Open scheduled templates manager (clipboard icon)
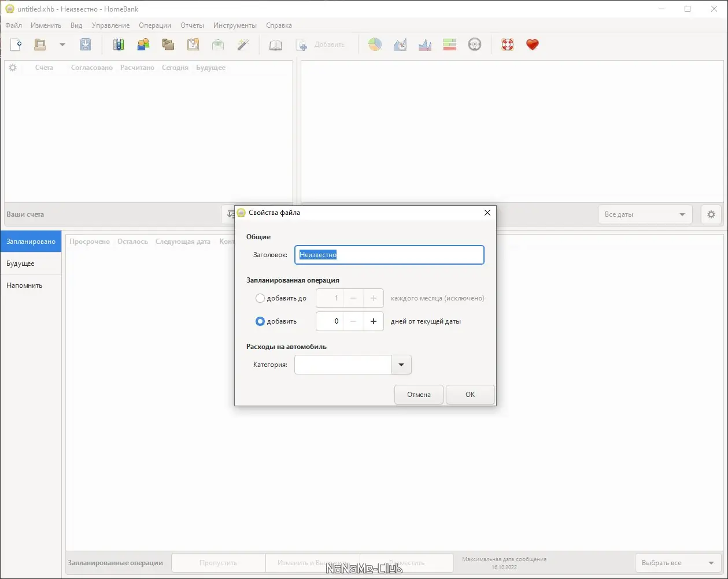This screenshot has width=728, height=579. pos(193,44)
